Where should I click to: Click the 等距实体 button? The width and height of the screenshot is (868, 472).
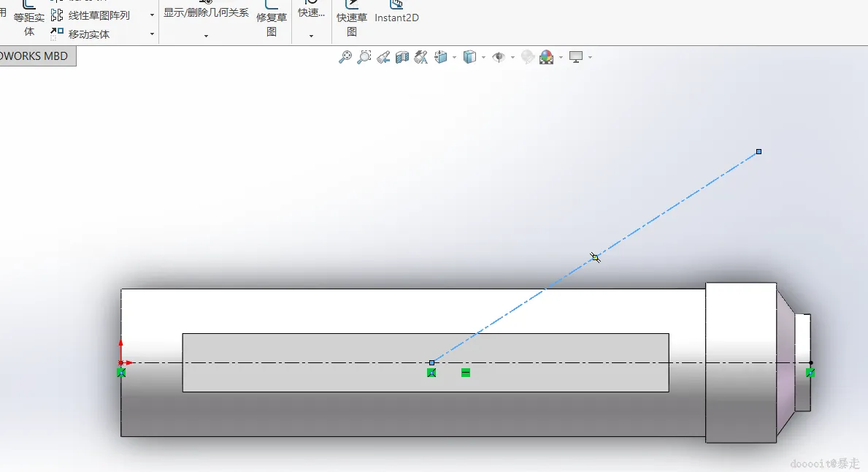coord(28,20)
